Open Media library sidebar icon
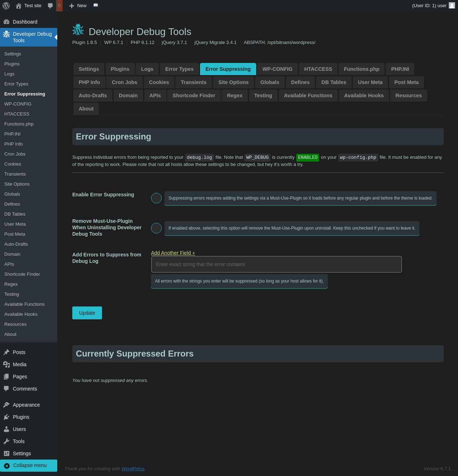458x476 pixels. (x=6, y=364)
